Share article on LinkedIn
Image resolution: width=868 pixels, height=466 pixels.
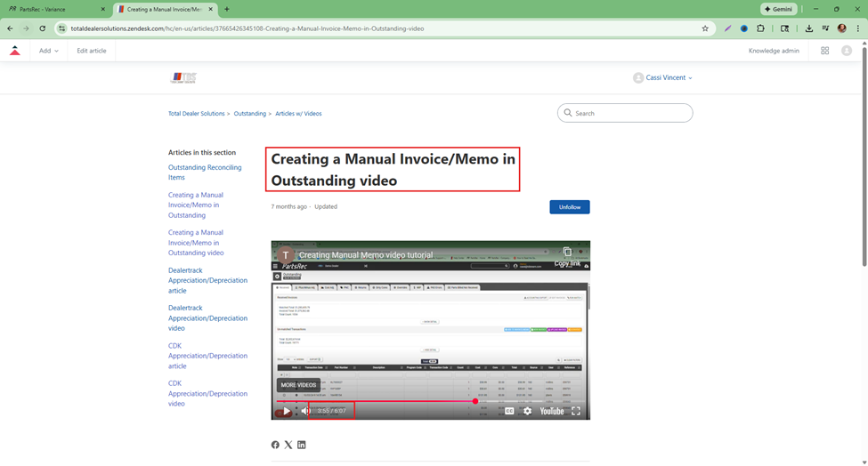point(302,445)
